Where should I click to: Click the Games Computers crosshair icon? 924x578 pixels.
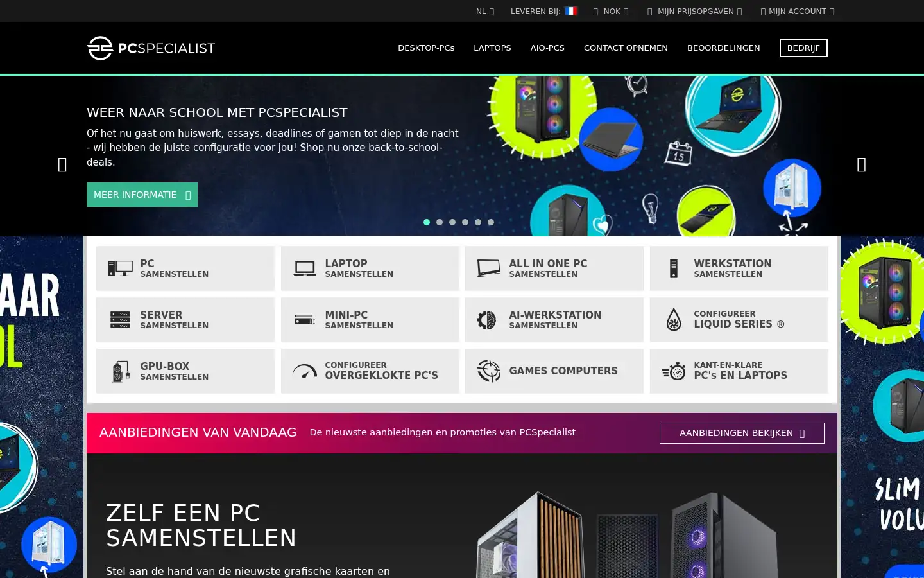489,371
